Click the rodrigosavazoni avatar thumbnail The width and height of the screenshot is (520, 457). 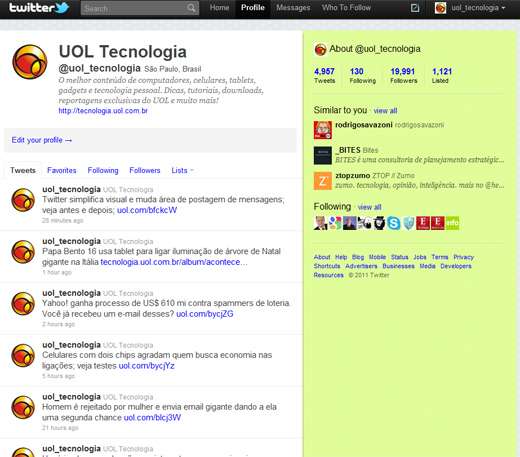pyautogui.click(x=323, y=130)
